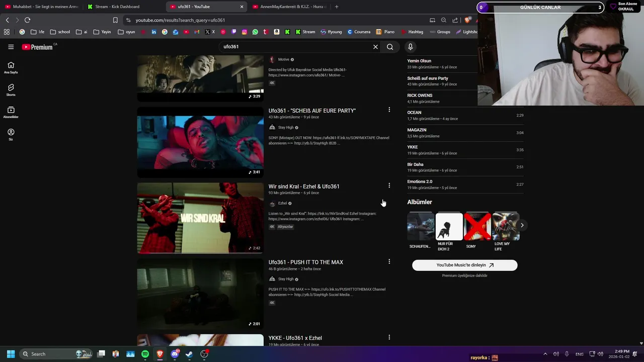Click YouTube Music'te dinleyin button

coord(465,265)
